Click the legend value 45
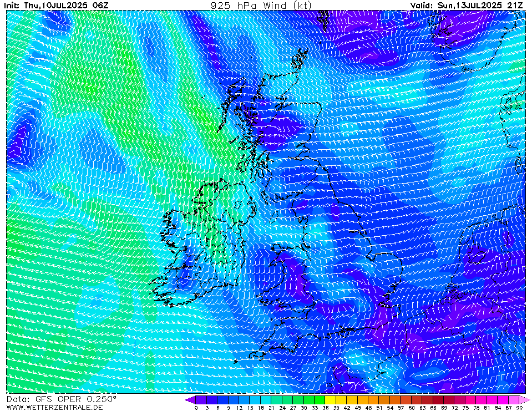 [358, 408]
